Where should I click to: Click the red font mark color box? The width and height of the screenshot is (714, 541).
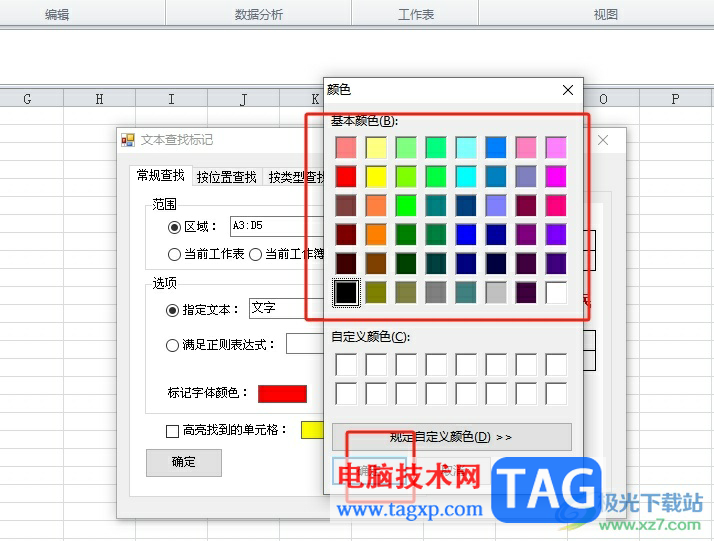click(282, 394)
